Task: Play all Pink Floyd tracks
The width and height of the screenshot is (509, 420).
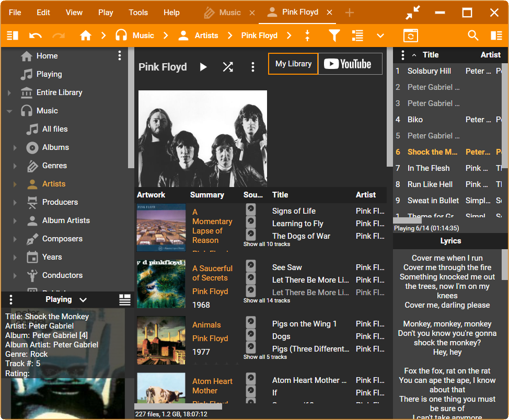Action: 203,67
